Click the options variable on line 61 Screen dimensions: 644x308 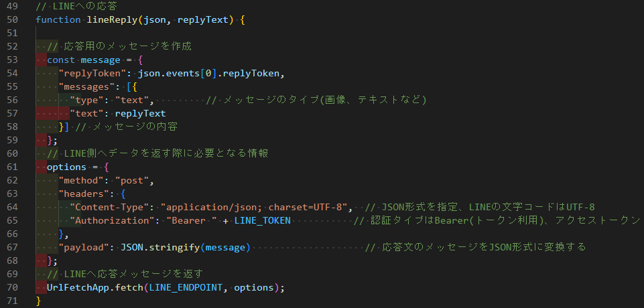[66, 167]
